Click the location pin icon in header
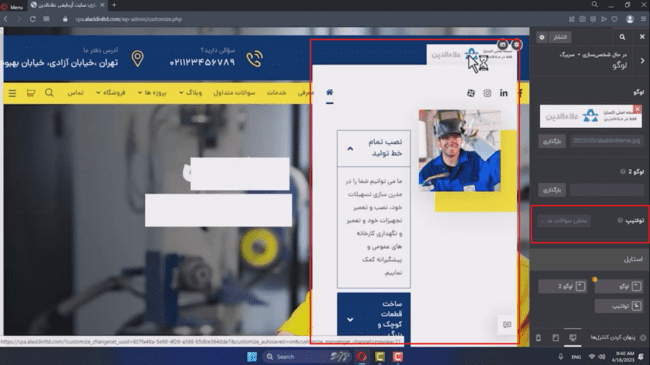 click(138, 58)
